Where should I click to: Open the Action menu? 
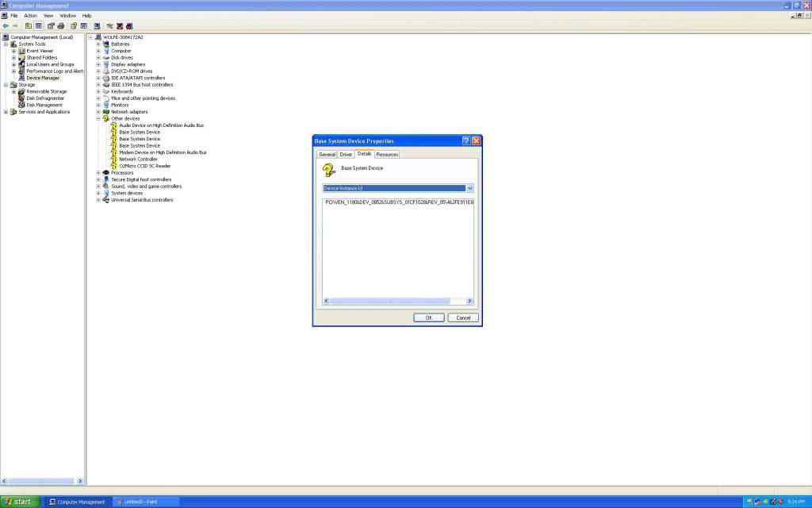[30, 15]
